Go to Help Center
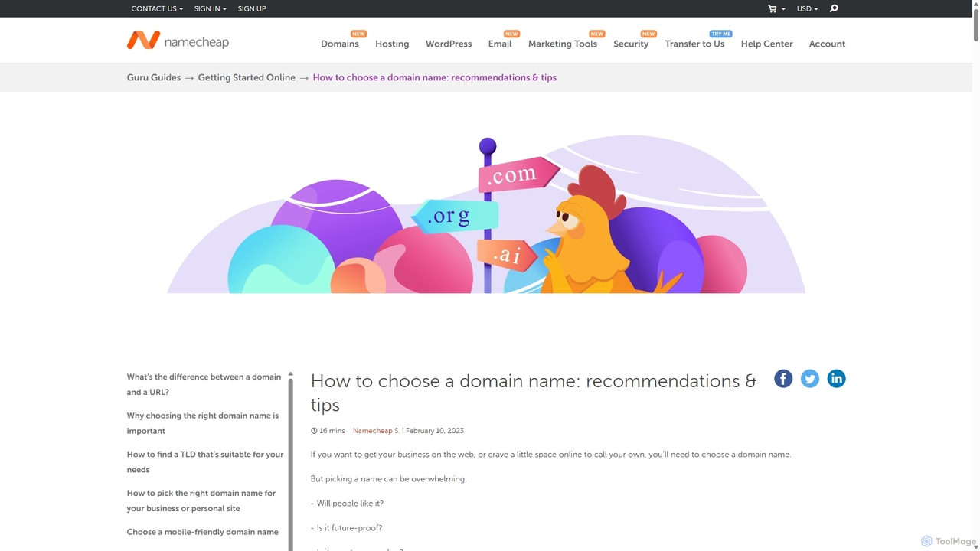This screenshot has height=551, width=980. point(766,44)
